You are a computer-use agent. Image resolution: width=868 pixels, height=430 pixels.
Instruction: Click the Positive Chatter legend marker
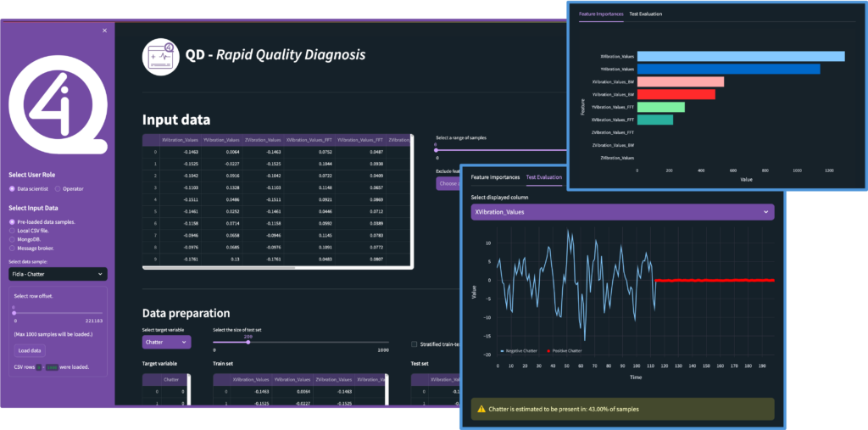tap(548, 350)
